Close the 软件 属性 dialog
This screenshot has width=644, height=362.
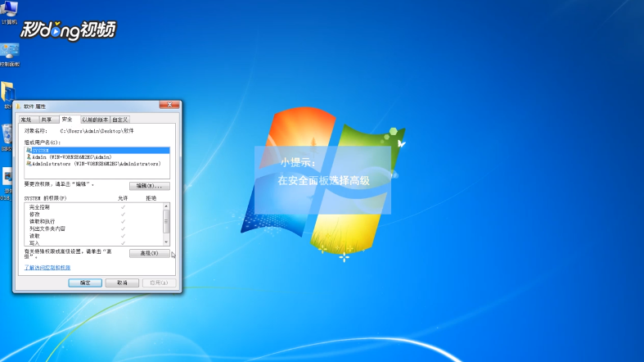point(169,105)
